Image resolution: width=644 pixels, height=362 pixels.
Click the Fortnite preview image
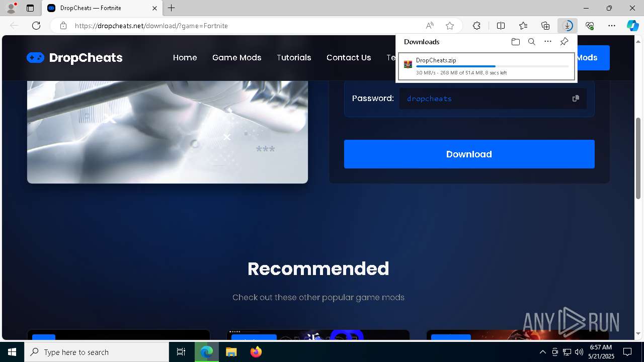[x=168, y=132]
